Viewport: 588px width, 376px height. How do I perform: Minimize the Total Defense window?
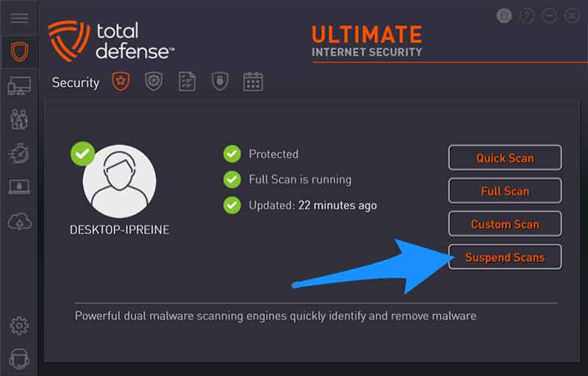549,15
